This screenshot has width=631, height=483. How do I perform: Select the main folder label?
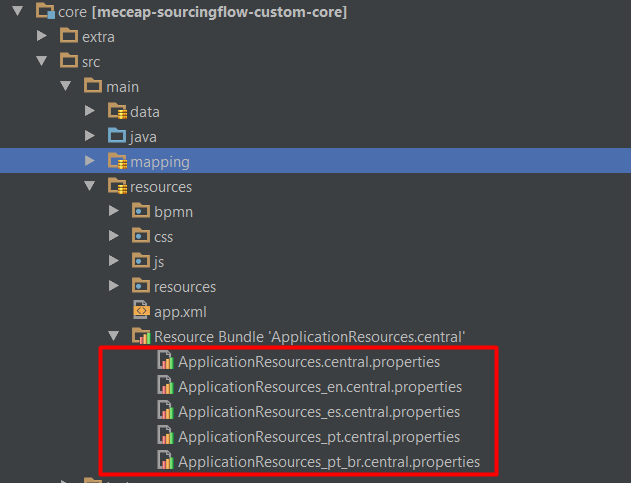pos(122,87)
